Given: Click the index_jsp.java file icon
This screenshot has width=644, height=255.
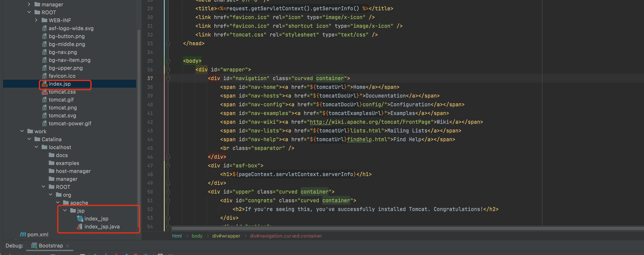Looking at the screenshot, I should pyautogui.click(x=80, y=226).
